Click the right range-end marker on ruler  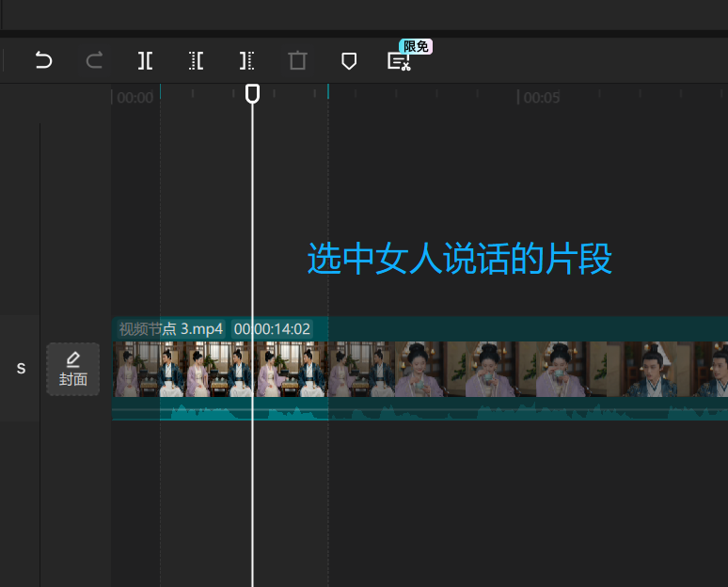point(327,91)
